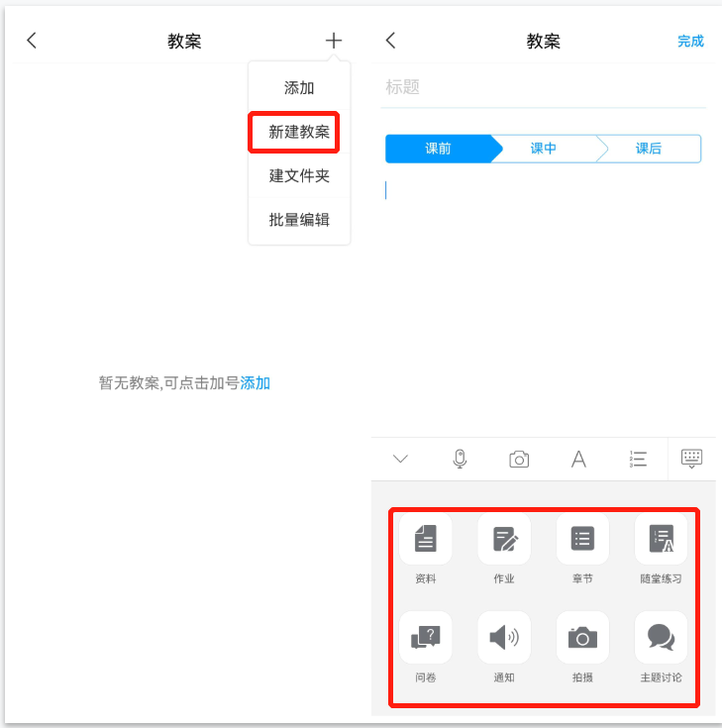Screen dimensions: 722x728
Task: Toggle the numbered list icon
Action: click(x=638, y=460)
